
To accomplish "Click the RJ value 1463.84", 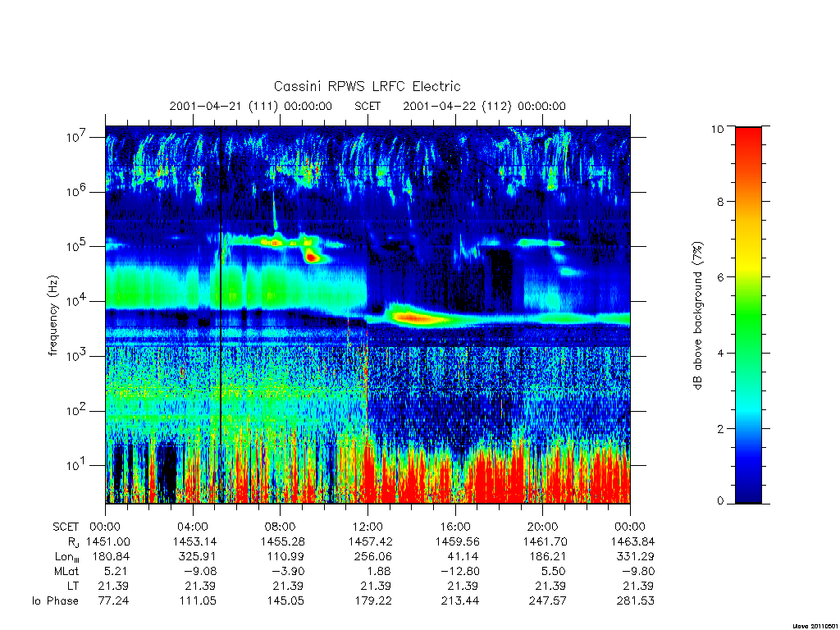I will [x=632, y=541].
